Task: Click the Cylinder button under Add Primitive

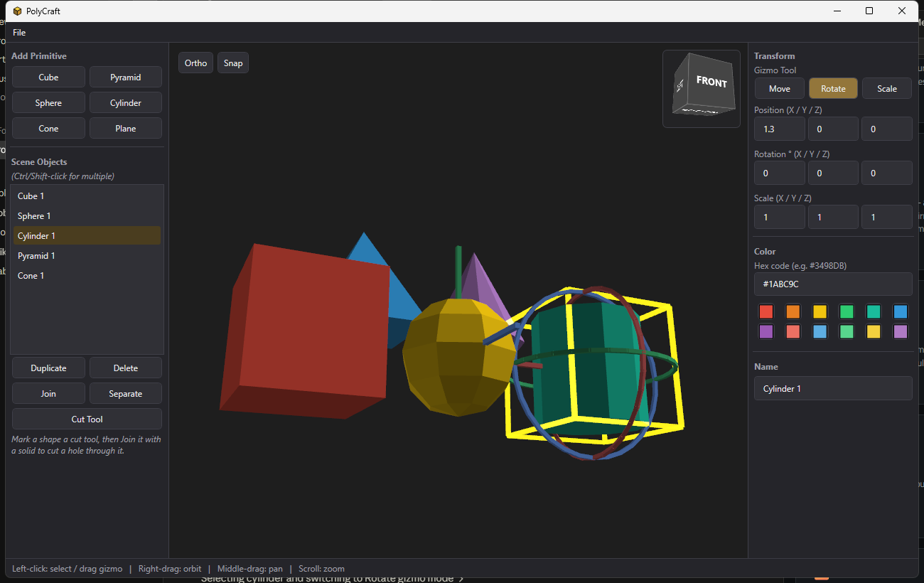Action: 126,102
